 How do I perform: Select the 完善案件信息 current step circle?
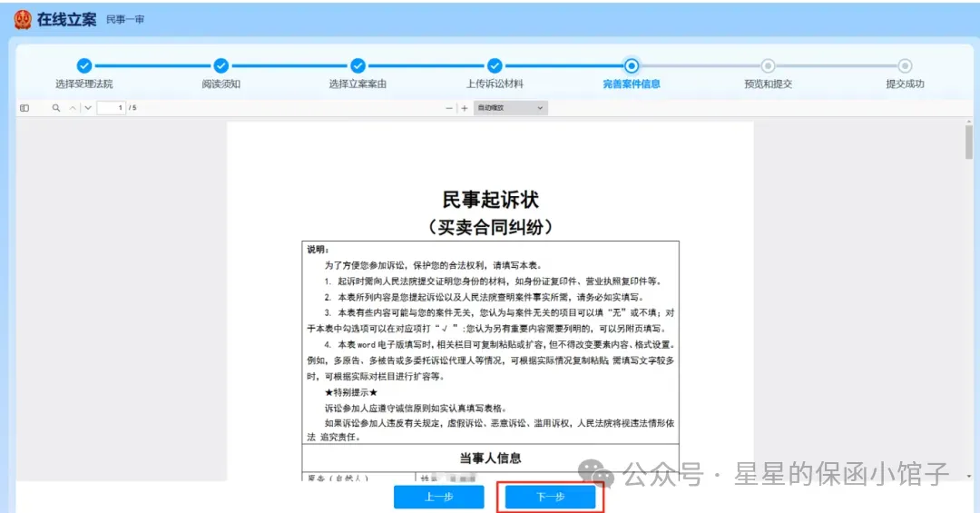pyautogui.click(x=632, y=65)
